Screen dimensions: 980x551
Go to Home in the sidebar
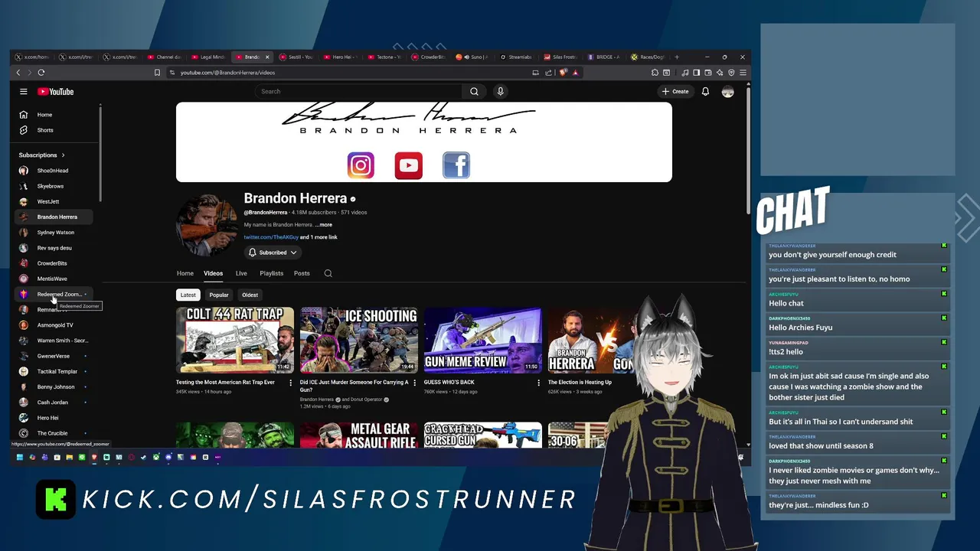(55, 115)
